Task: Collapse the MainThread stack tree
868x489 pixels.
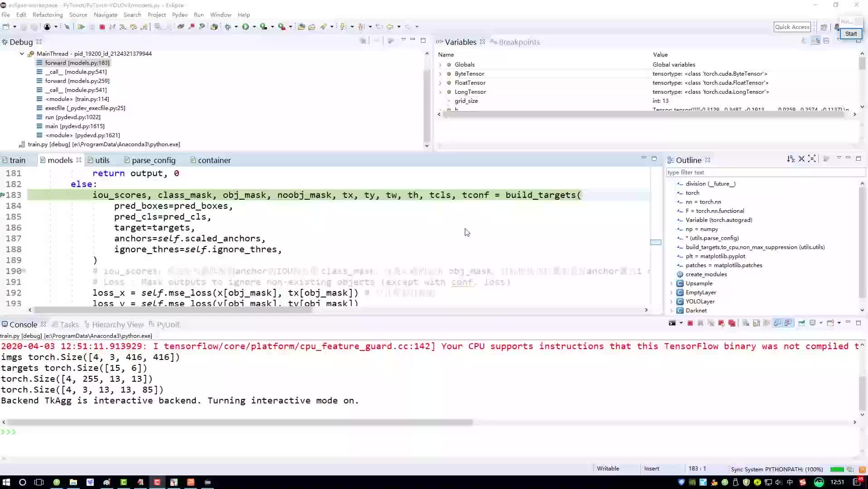Action: tap(22, 53)
